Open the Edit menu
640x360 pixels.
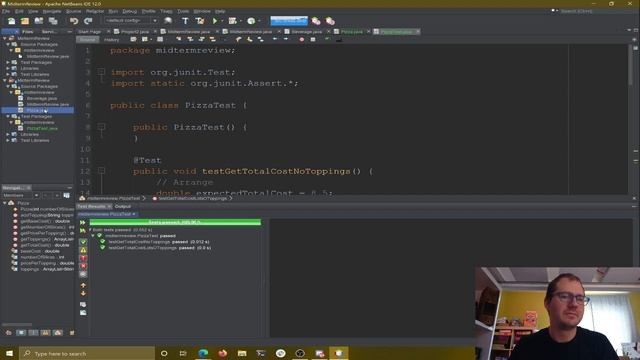coord(19,11)
